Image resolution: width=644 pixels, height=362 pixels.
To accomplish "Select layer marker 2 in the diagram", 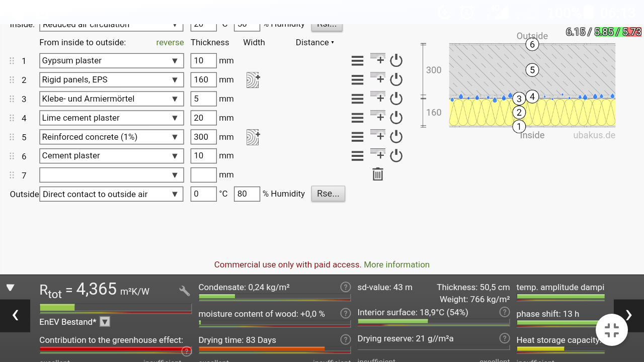I will (x=519, y=113).
